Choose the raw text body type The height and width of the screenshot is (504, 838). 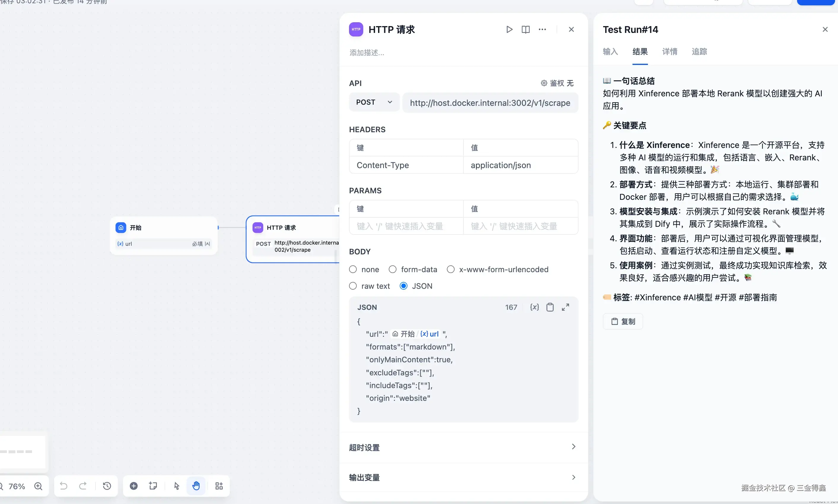pyautogui.click(x=353, y=286)
